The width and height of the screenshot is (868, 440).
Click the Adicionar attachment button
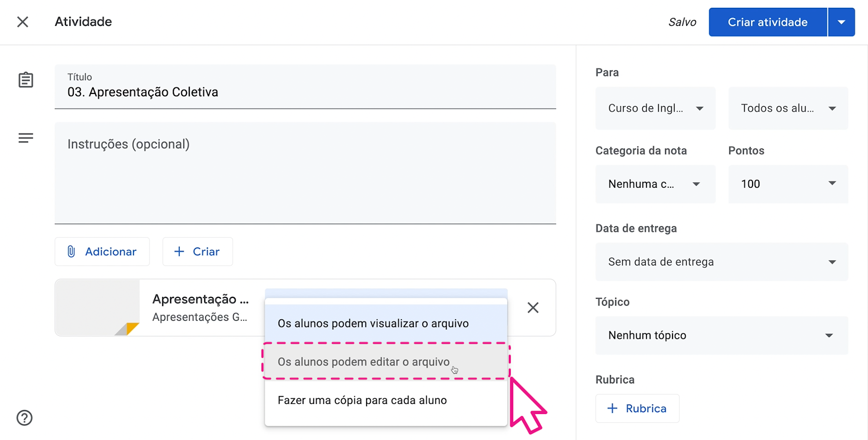click(102, 251)
